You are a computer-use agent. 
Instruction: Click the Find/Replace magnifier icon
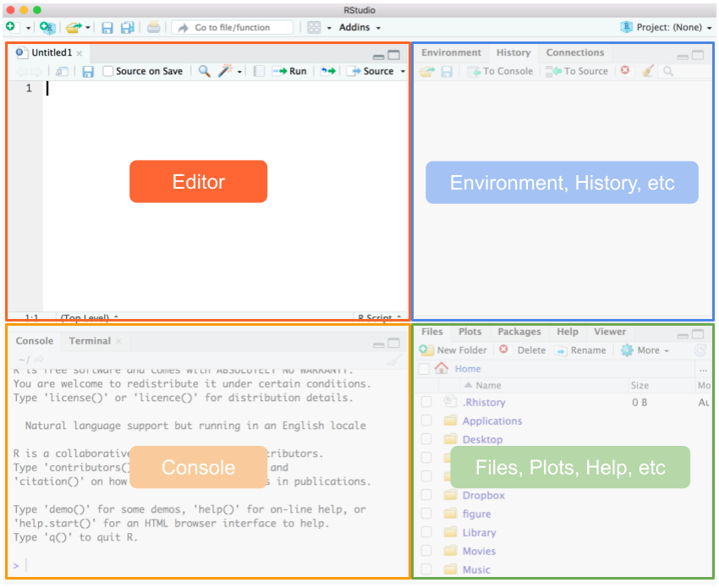(205, 71)
